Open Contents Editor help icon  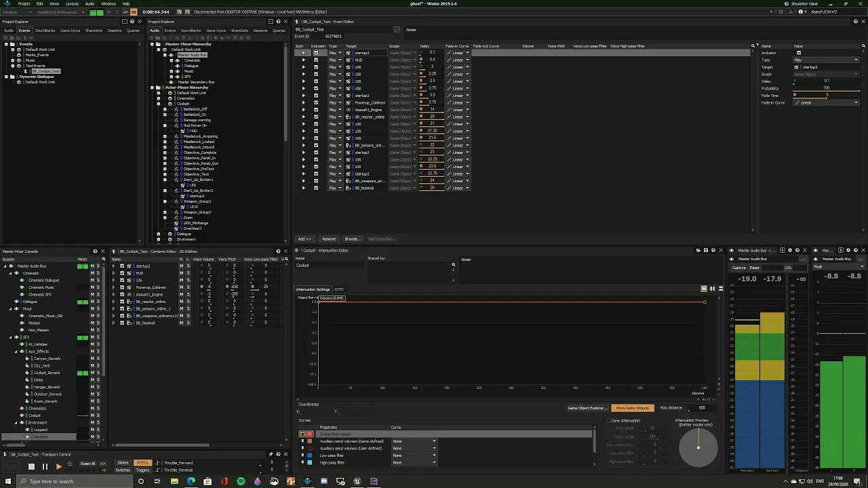coord(277,251)
